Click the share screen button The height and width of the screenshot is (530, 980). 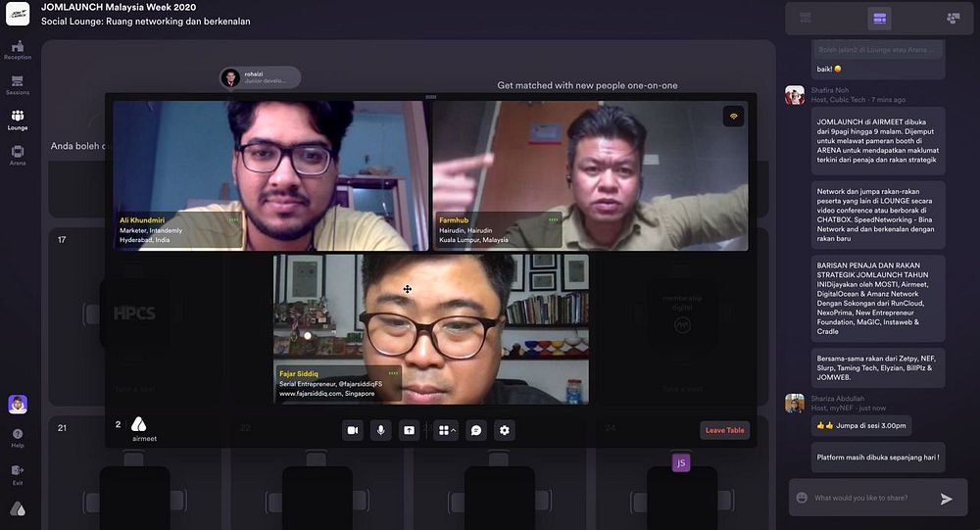tap(409, 430)
